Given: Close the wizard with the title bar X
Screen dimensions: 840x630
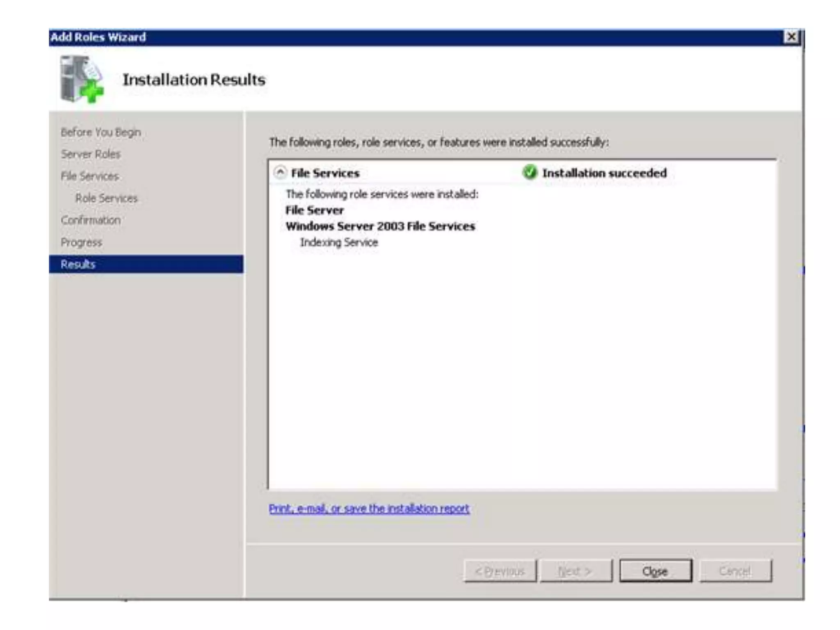Looking at the screenshot, I should [791, 37].
